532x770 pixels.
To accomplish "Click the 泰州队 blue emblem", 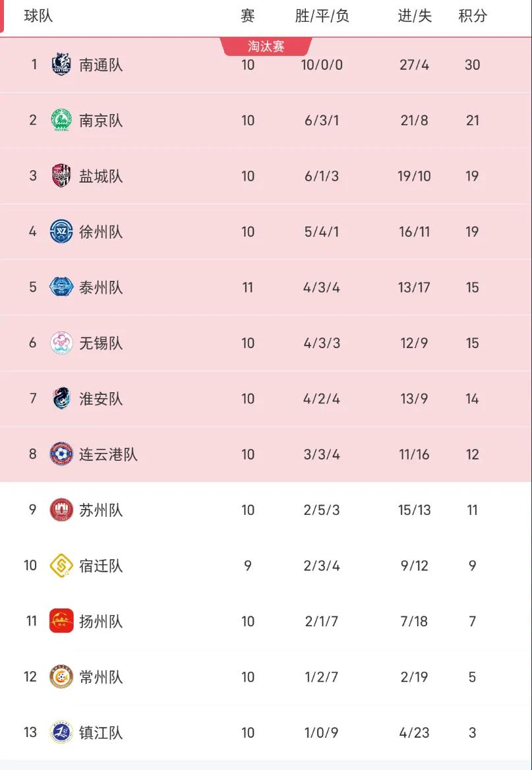I will (61, 287).
